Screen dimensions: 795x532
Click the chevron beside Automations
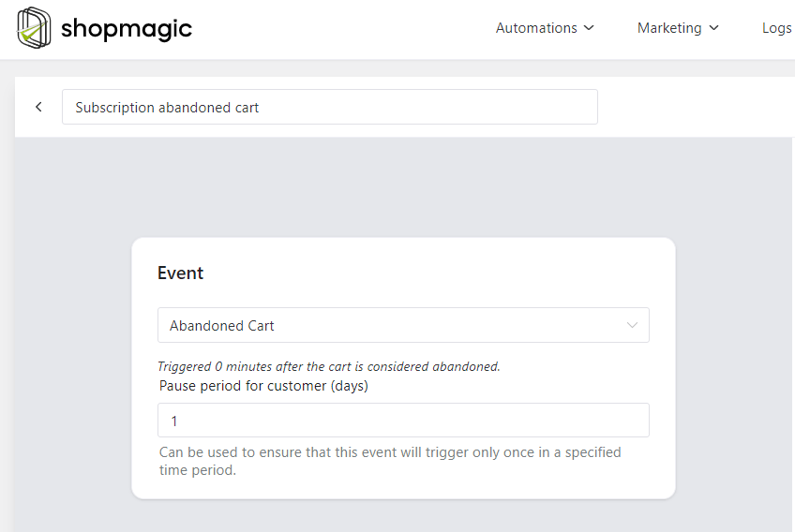click(x=589, y=28)
